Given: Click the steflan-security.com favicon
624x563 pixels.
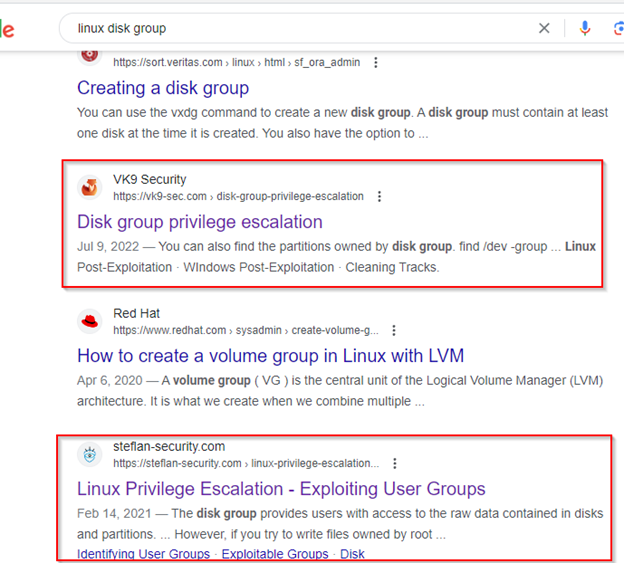Looking at the screenshot, I should click(90, 454).
